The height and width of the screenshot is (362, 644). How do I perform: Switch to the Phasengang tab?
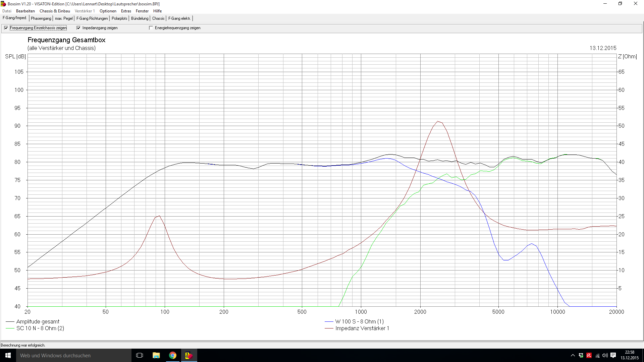(41, 18)
